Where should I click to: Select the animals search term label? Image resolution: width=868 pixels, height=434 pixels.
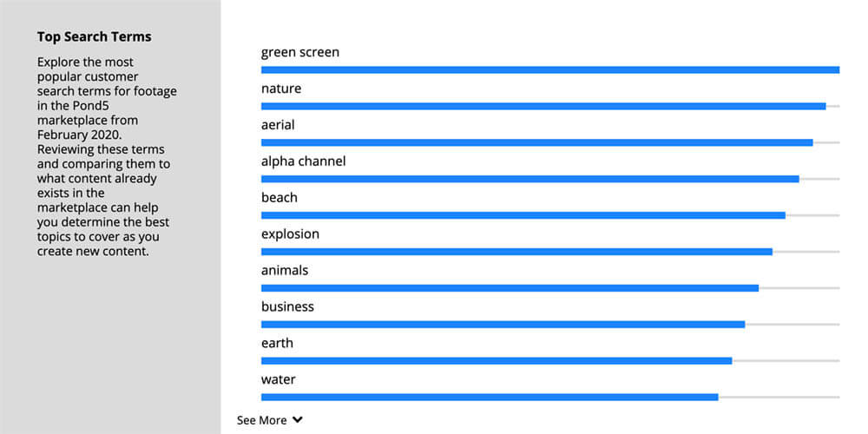[x=285, y=270]
